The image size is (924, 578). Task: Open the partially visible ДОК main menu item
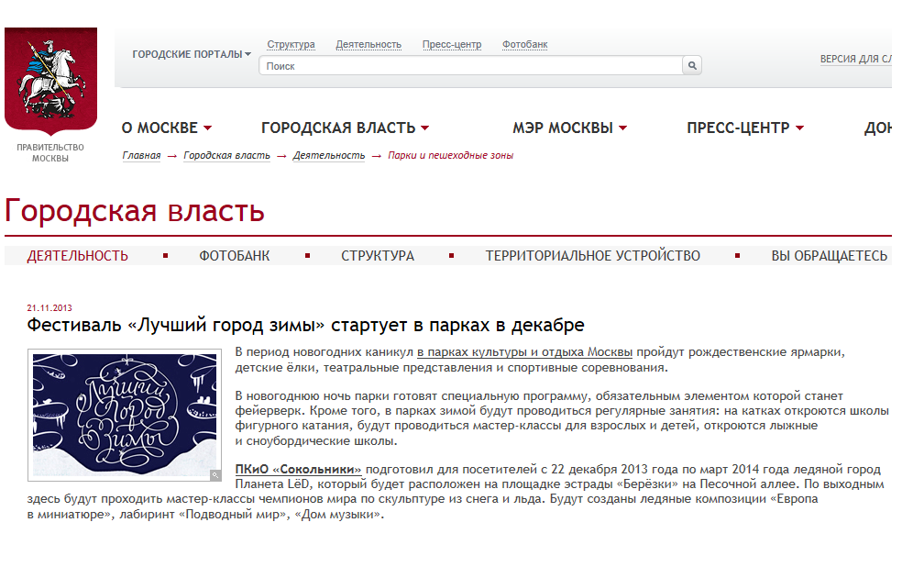877,128
